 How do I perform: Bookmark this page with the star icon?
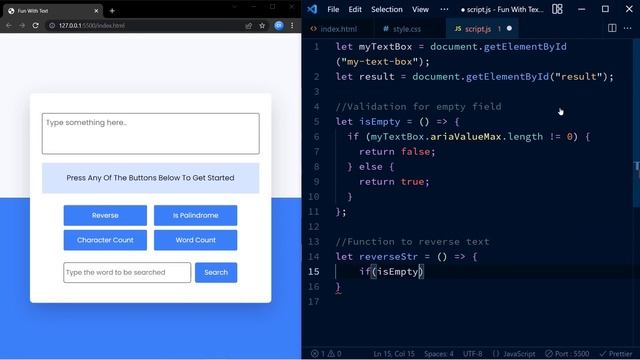tap(262, 25)
